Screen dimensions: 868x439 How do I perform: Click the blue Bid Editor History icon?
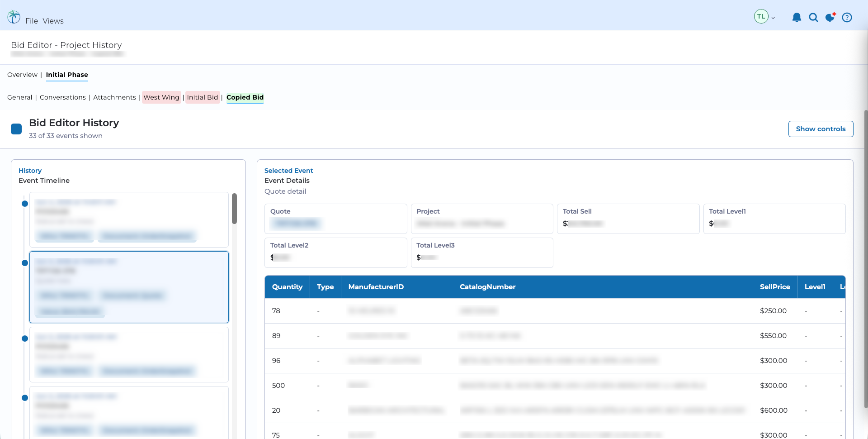pos(16,129)
